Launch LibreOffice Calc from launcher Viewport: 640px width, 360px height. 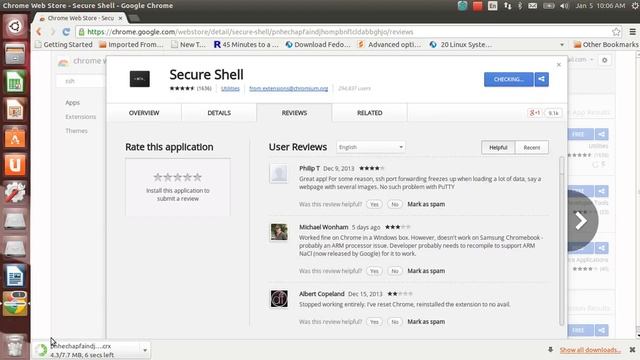pos(15,82)
